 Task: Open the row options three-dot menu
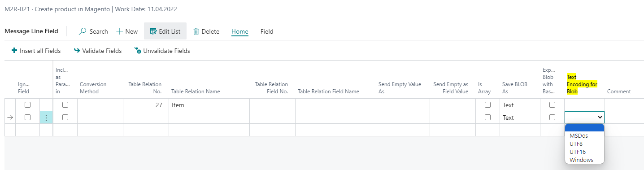[46, 118]
